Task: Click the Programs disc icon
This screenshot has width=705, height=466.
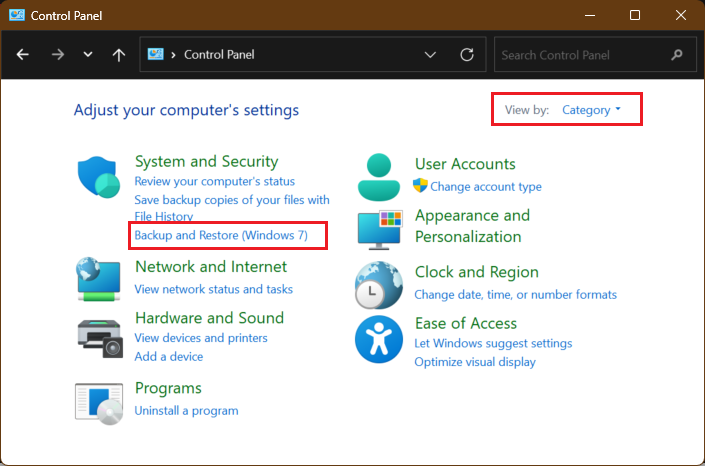Action: pyautogui.click(x=99, y=403)
